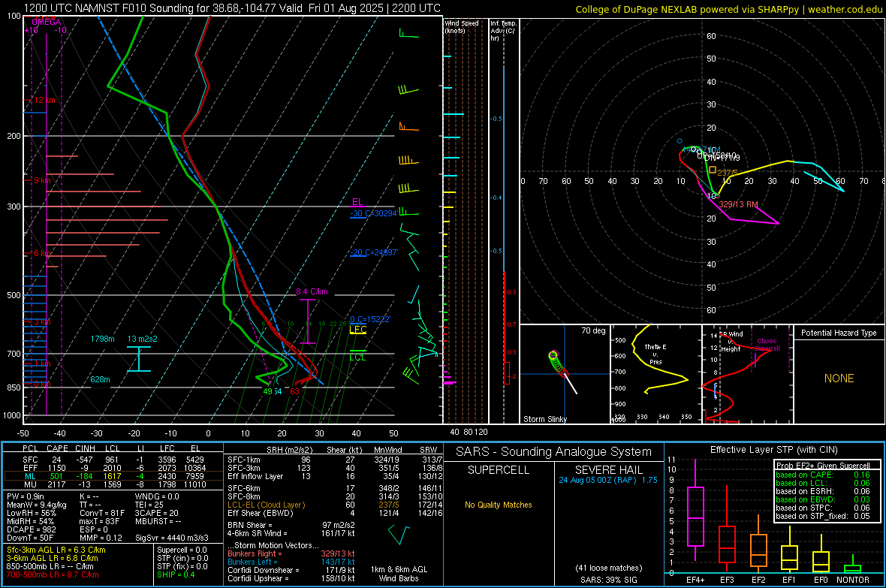Click the Inf. Temp. Adv. panel header
Viewport: 886px width, 588px height.
[503, 31]
